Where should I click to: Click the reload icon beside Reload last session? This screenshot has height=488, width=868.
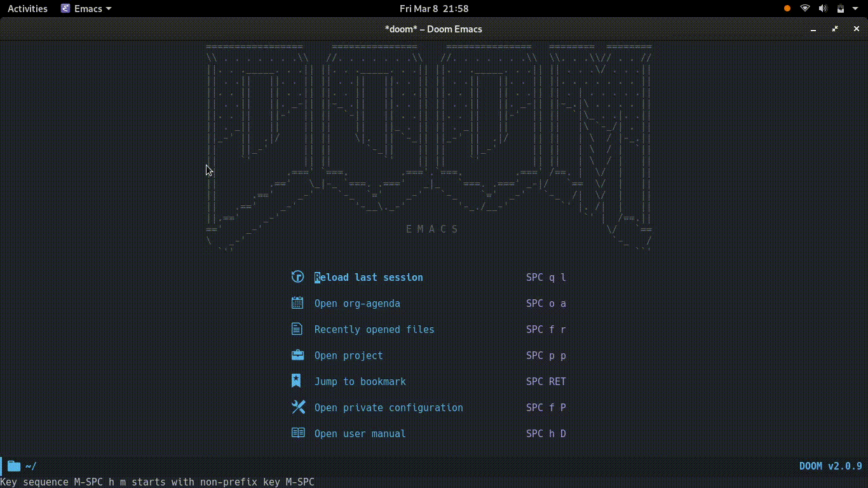click(297, 276)
